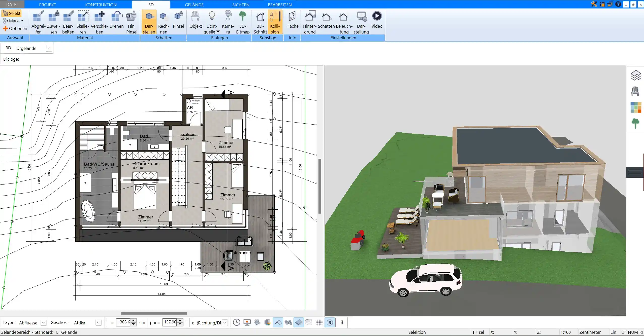
Task: Click the Drehen material tool
Action: coord(116,20)
